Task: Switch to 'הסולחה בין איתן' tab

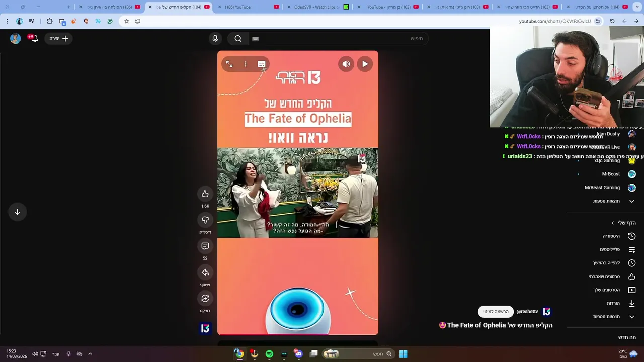Action: 110,7
